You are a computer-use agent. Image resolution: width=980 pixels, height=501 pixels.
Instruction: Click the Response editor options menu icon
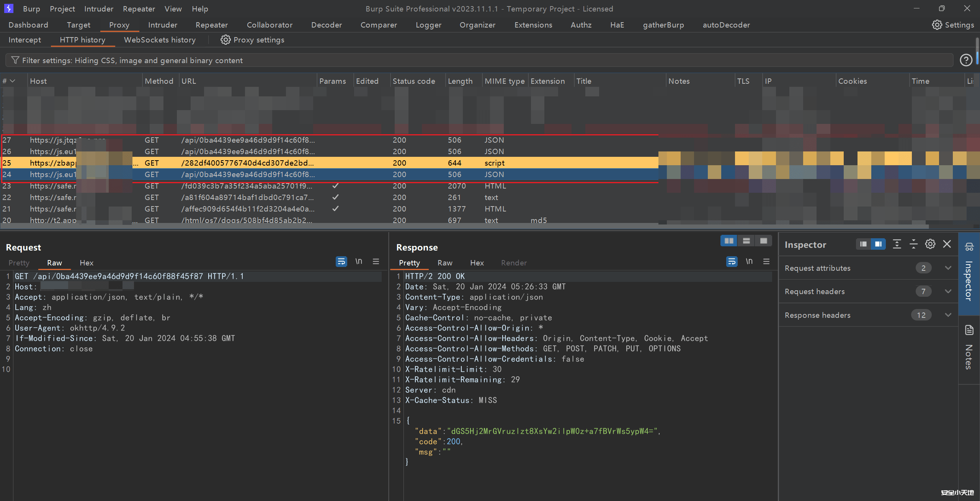[x=766, y=262]
